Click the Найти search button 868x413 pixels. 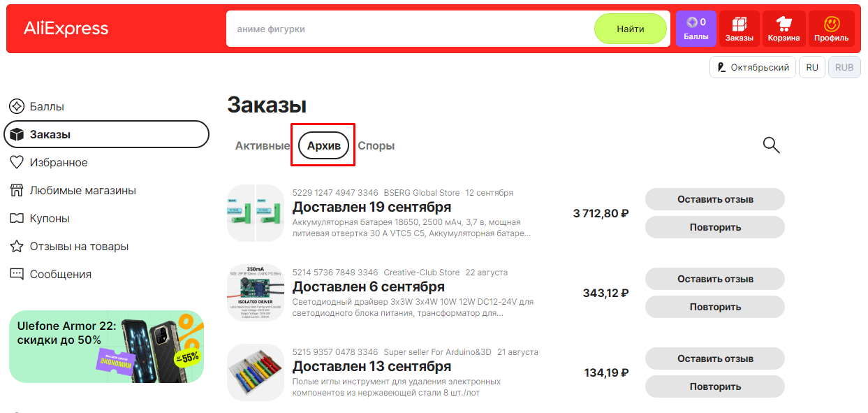click(631, 29)
